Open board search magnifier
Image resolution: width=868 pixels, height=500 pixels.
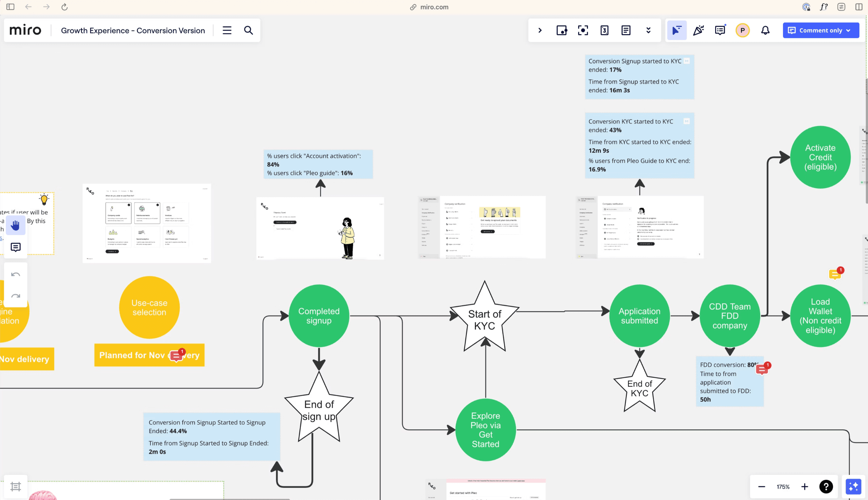248,30
